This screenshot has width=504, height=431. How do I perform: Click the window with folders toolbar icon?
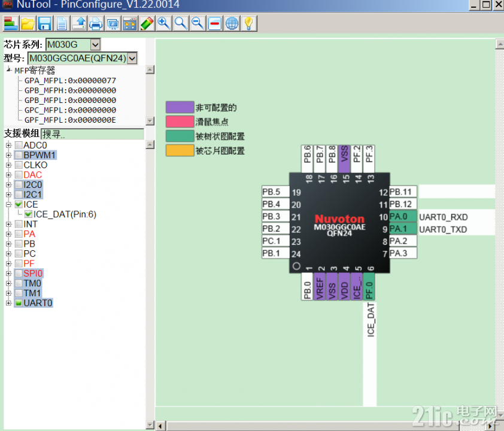point(130,23)
